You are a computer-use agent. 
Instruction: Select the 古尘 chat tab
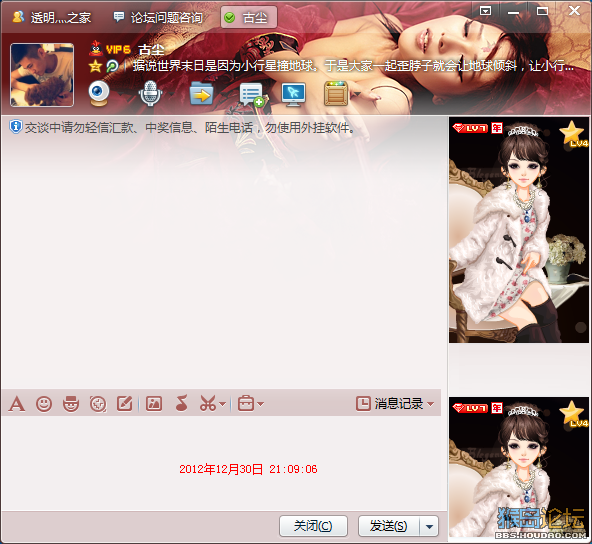click(249, 17)
